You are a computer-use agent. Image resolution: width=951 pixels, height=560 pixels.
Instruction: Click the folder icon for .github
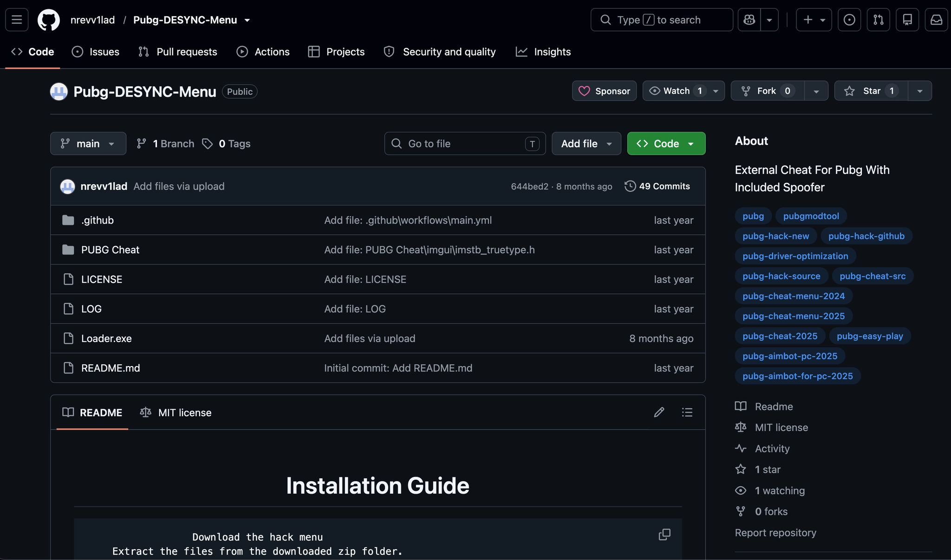point(68,220)
